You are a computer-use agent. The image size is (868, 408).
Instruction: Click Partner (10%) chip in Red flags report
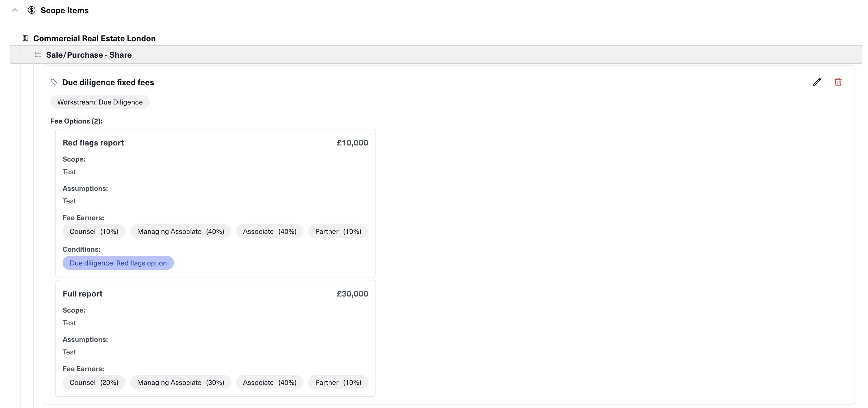click(338, 232)
